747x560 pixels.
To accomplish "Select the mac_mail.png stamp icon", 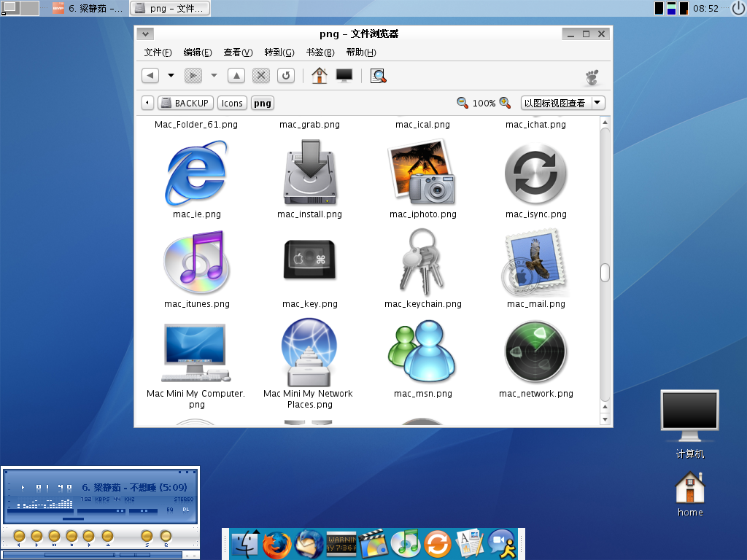I will click(x=535, y=262).
